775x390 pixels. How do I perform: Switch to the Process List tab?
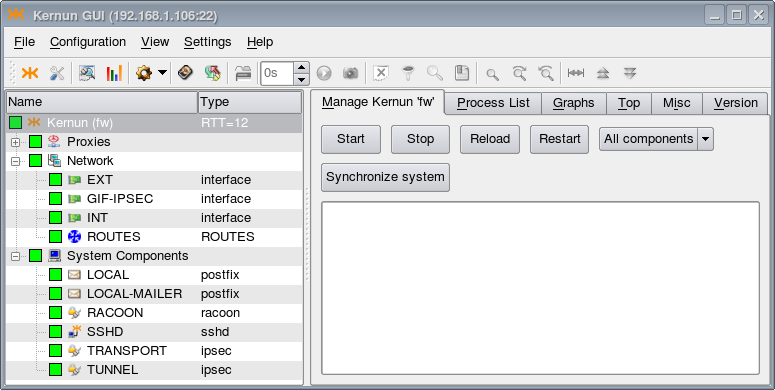click(x=493, y=103)
